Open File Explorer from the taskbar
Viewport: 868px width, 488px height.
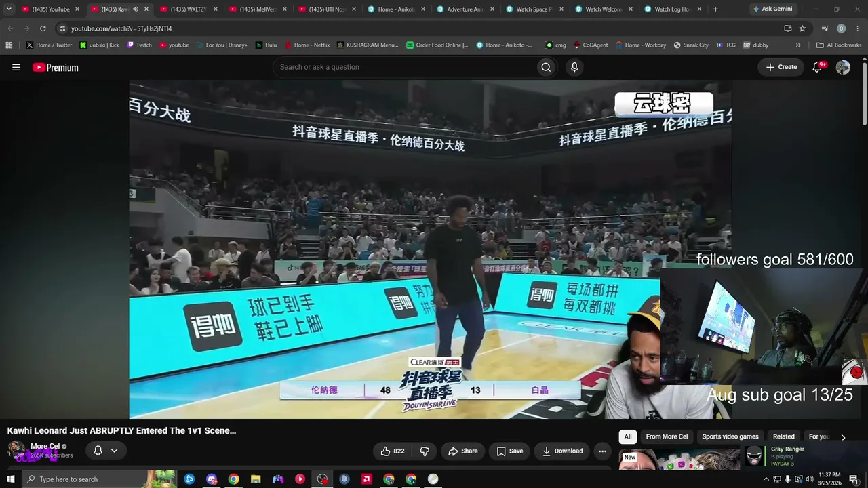click(256, 479)
